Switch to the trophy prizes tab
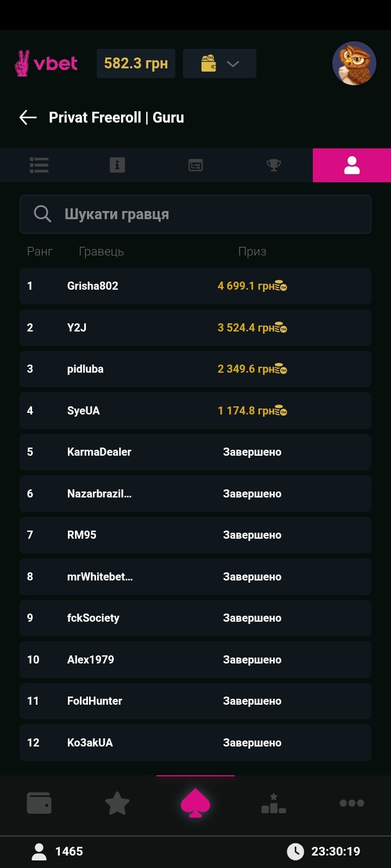 click(x=274, y=165)
